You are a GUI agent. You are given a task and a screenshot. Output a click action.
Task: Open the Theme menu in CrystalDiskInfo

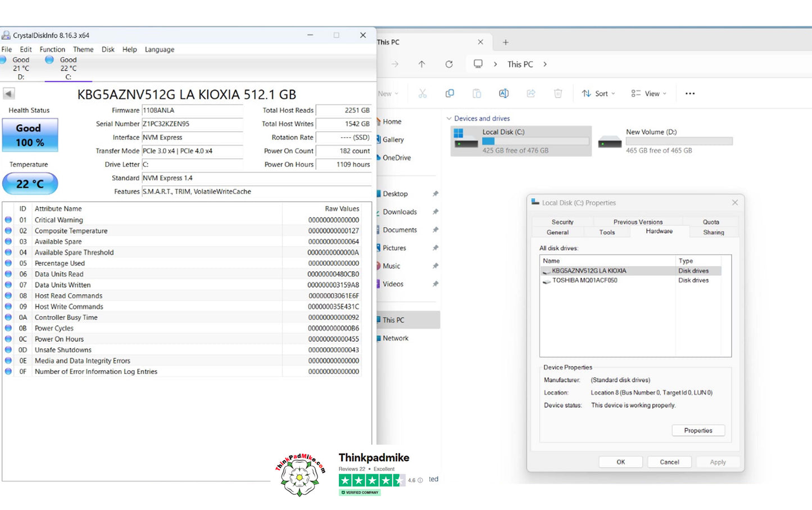[x=83, y=49]
